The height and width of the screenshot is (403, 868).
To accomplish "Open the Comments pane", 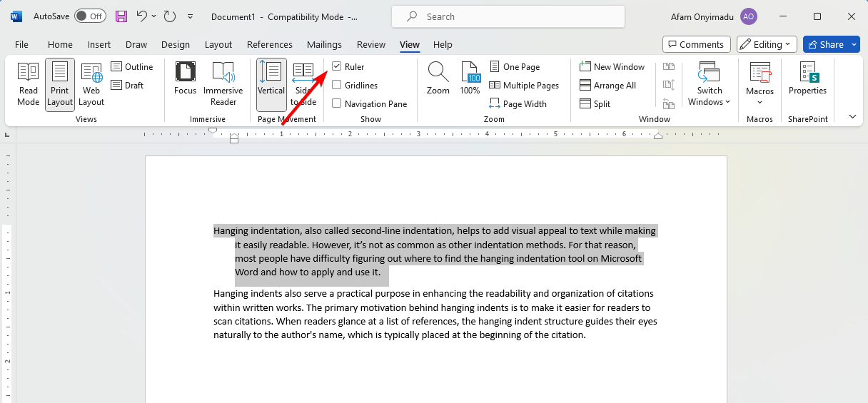I will pos(697,44).
